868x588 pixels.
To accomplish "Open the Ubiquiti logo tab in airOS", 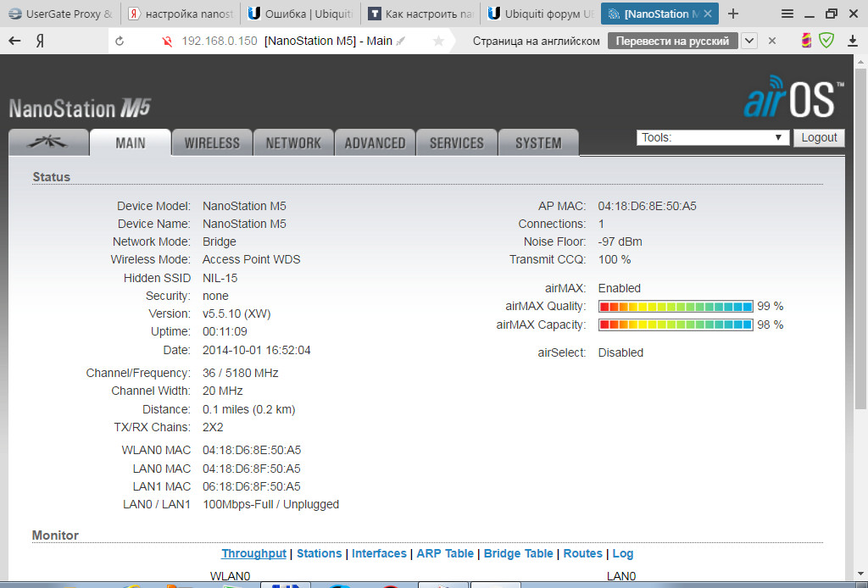I will pyautogui.click(x=48, y=142).
